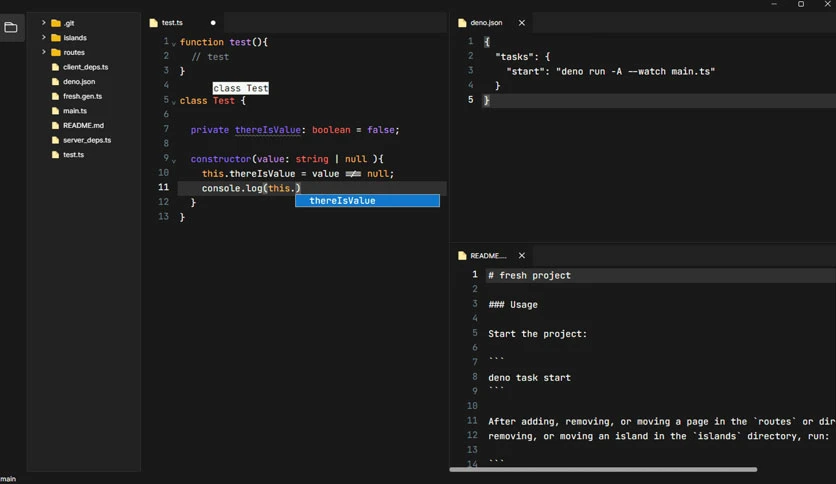Open client_deps.ts from the file tree

85,67
